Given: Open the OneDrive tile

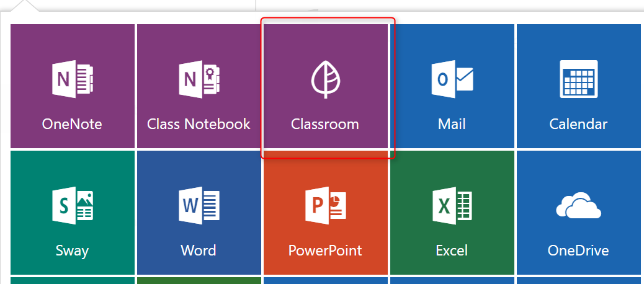Looking at the screenshot, I should [580, 213].
